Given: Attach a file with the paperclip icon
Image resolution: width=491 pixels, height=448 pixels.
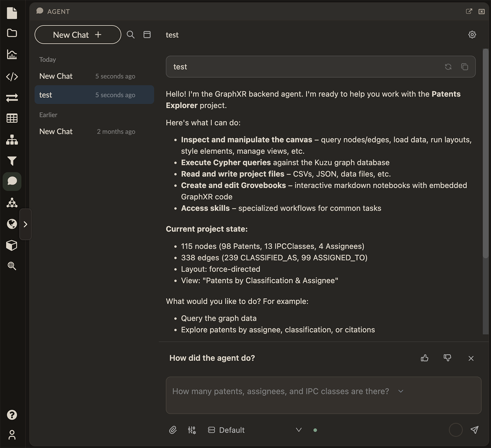Looking at the screenshot, I should pos(173,430).
